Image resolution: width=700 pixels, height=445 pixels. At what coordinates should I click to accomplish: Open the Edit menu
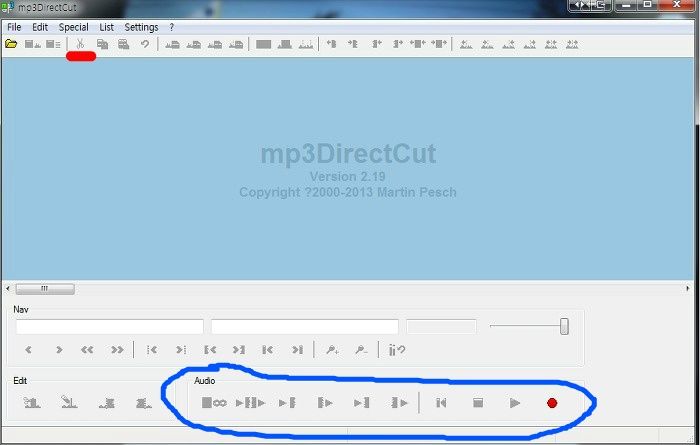(x=40, y=27)
